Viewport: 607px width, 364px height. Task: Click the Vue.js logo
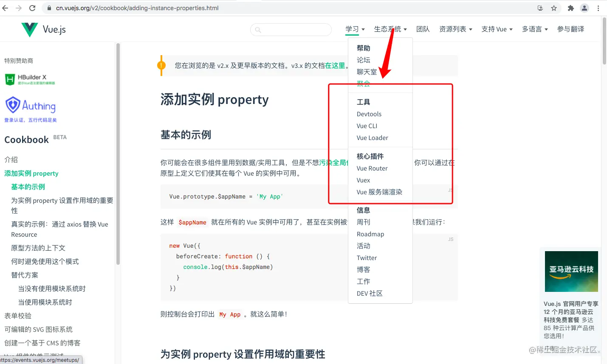pyautogui.click(x=43, y=29)
